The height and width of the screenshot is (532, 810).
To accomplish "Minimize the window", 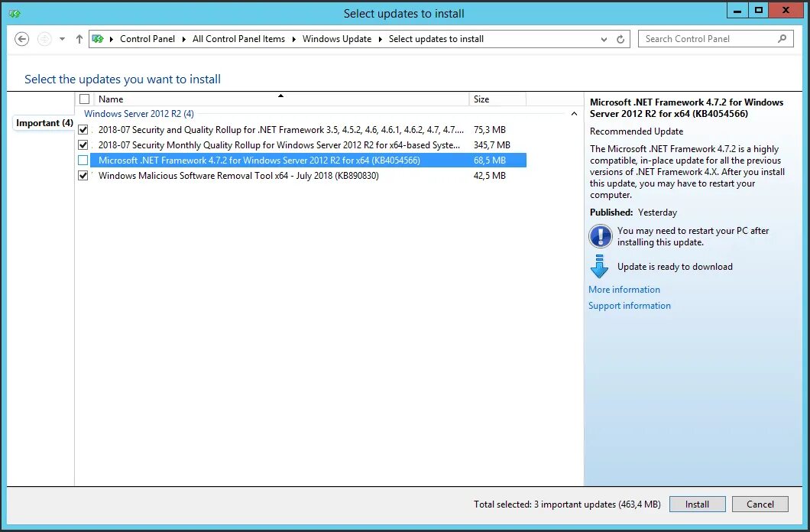I will click(737, 11).
